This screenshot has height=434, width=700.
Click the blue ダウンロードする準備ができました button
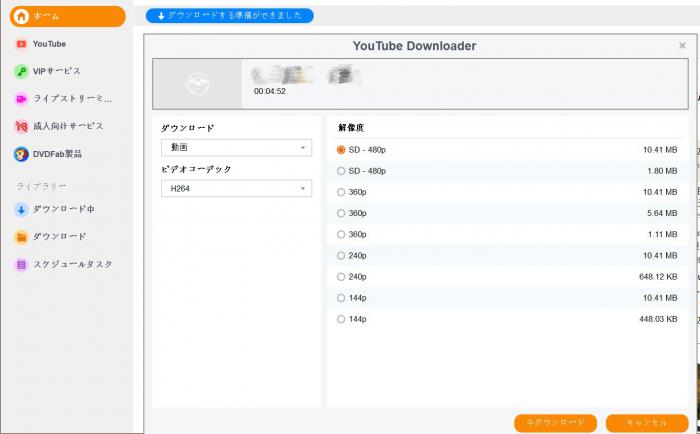(229, 16)
